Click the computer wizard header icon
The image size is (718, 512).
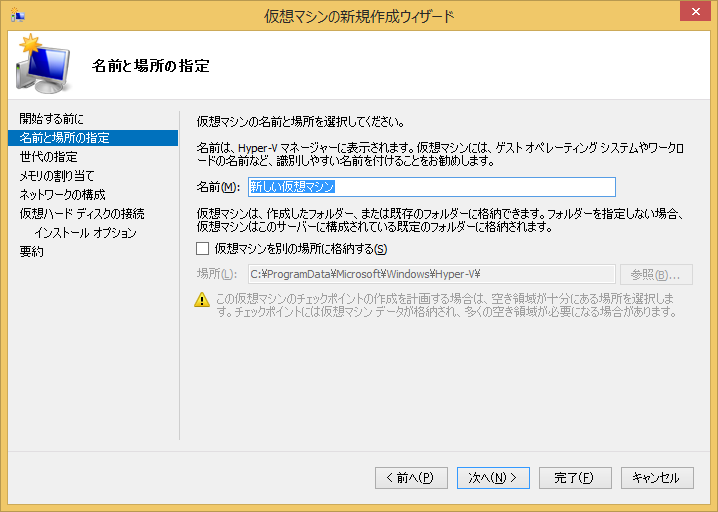(42, 64)
